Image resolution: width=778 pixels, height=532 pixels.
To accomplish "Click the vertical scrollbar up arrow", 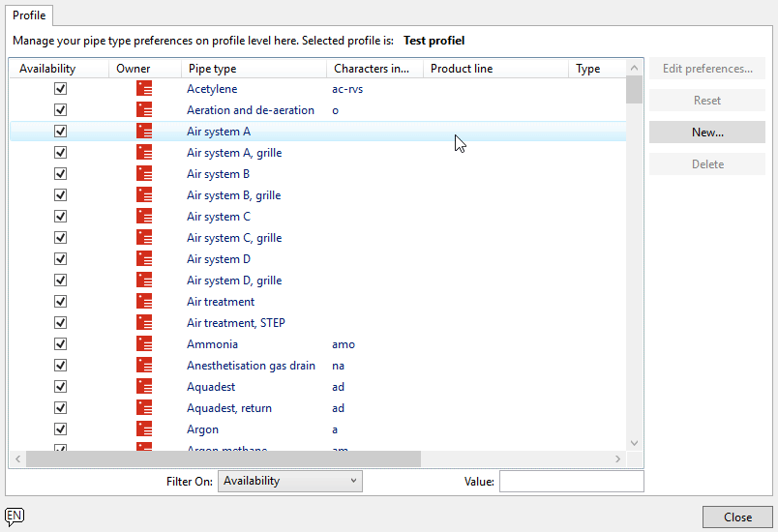I will pos(634,68).
